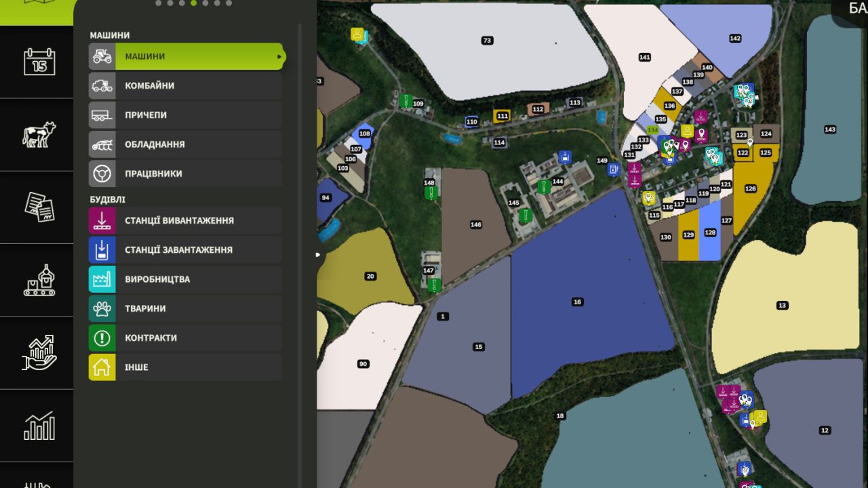Toggle the Станції завантаження filter

tap(185, 250)
